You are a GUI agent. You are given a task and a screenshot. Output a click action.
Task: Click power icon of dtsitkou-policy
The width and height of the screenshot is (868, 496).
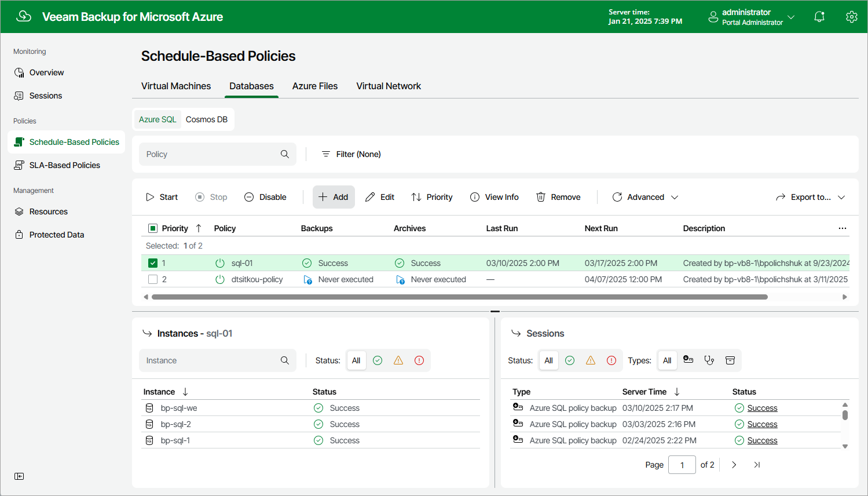coord(220,279)
